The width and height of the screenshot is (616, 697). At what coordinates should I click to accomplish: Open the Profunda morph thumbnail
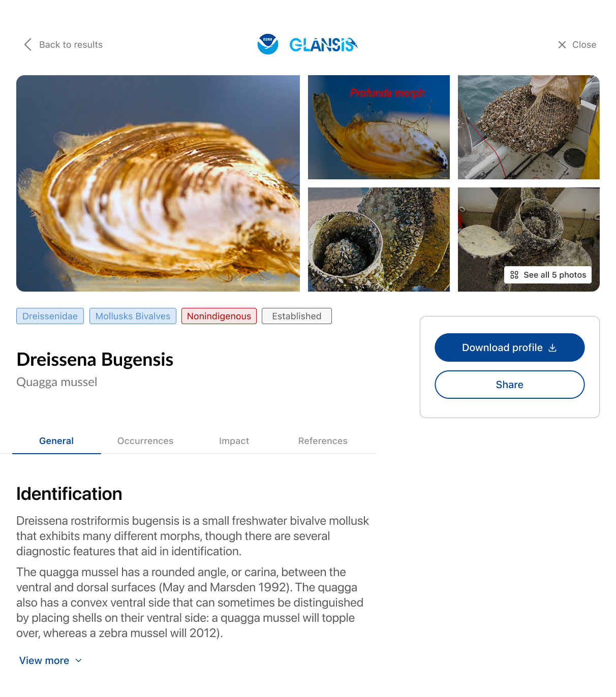pos(379,127)
